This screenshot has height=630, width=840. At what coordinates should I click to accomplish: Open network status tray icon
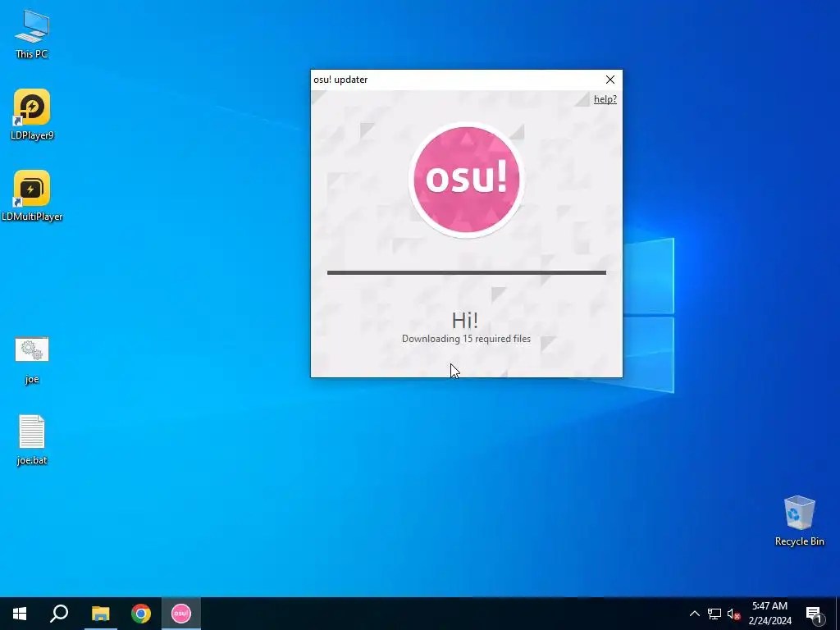coord(714,614)
